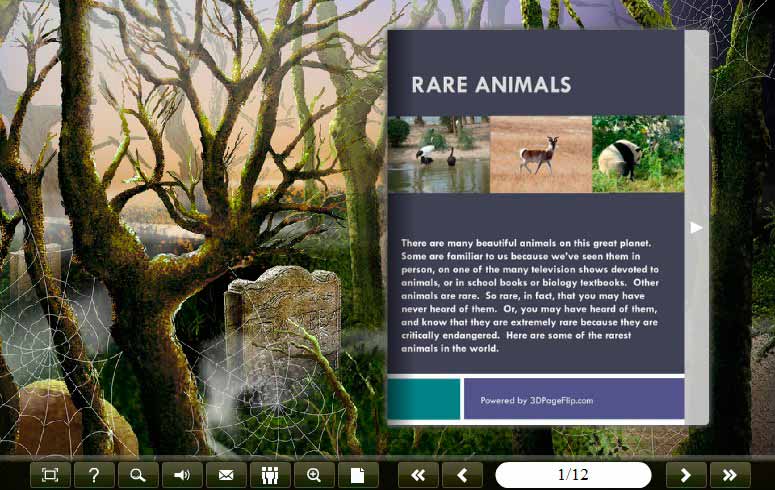Share book via the email envelope icon
The image size is (775, 490).
coord(226,475)
